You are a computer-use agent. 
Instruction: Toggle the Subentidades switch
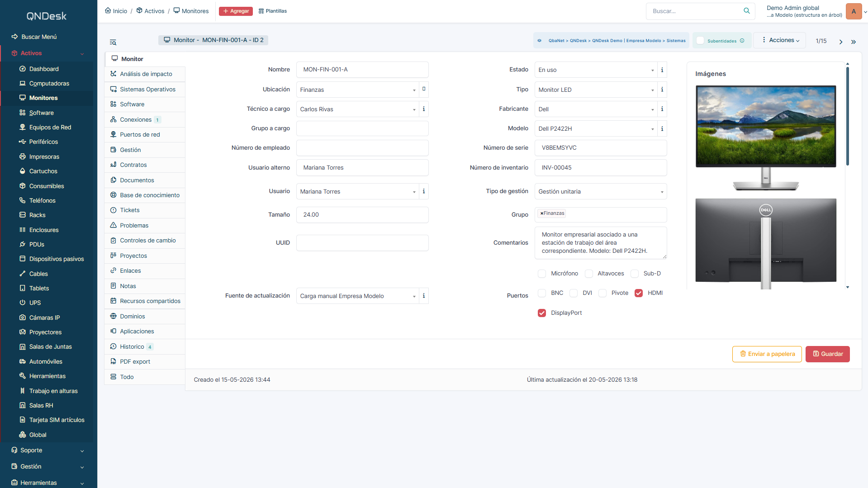[x=700, y=41]
